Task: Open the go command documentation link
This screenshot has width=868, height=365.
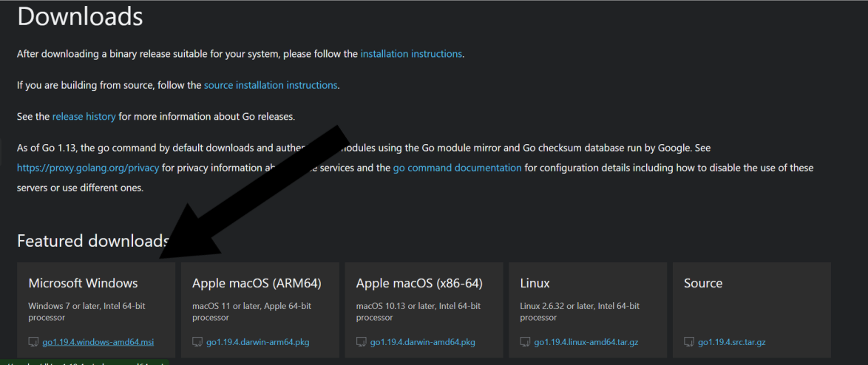Action: (x=457, y=168)
